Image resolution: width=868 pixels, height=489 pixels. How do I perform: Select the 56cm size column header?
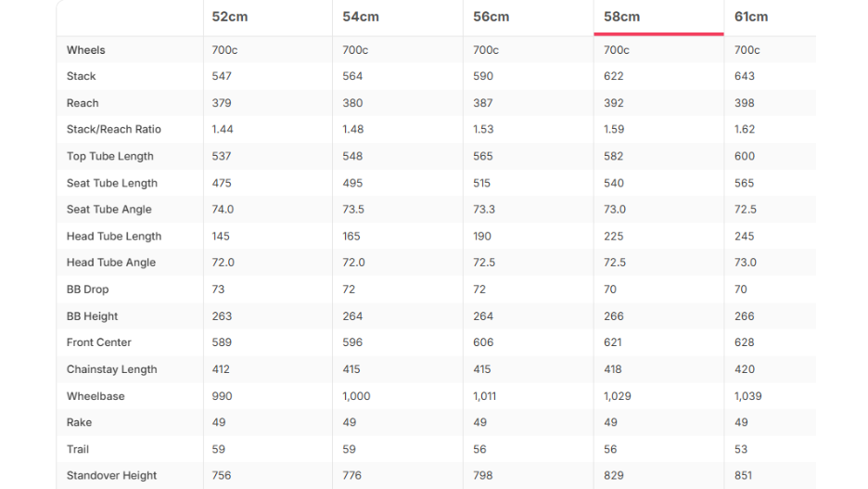491,17
